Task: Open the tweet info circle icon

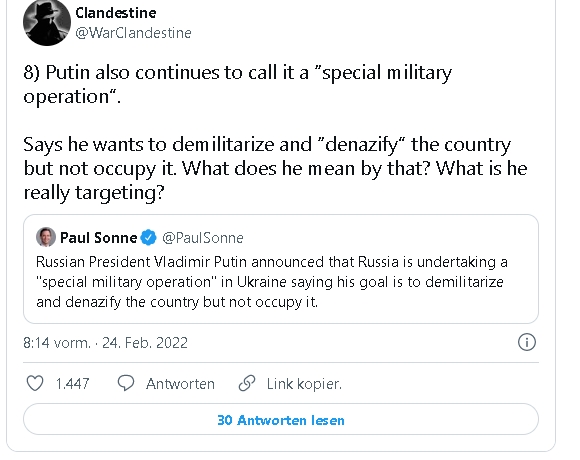Action: click(x=527, y=342)
